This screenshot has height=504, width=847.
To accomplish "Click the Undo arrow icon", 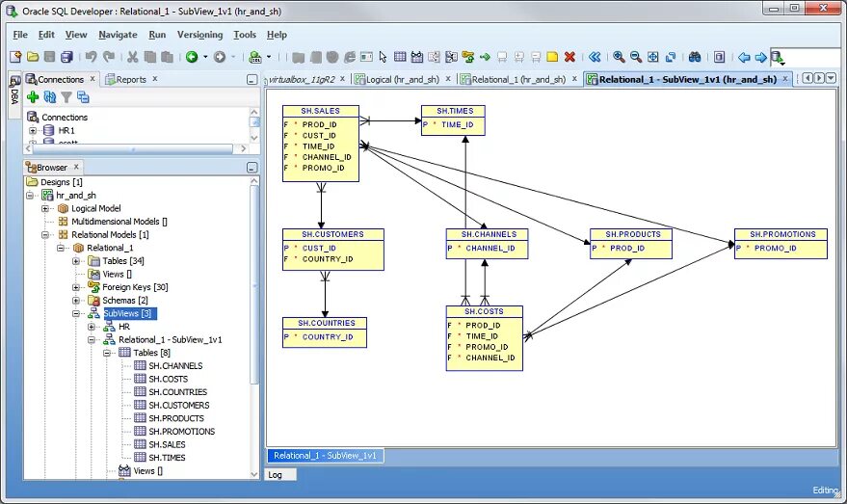I will point(91,57).
